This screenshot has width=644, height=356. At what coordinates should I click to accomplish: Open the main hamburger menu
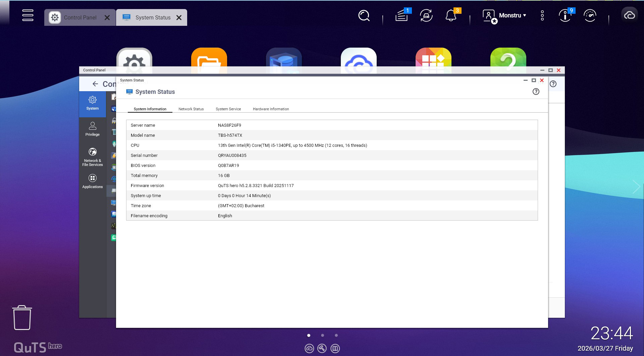[28, 15]
